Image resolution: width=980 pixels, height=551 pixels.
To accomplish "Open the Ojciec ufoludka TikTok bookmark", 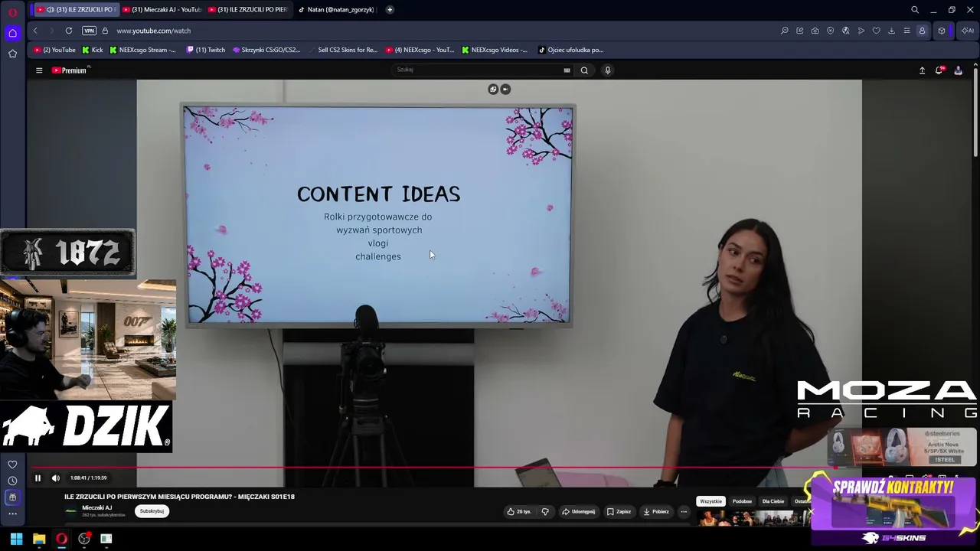I will tap(571, 50).
